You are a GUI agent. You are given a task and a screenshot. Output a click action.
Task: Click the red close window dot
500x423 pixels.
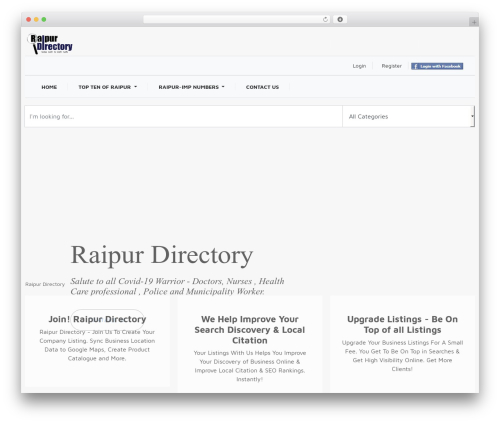coord(29,20)
